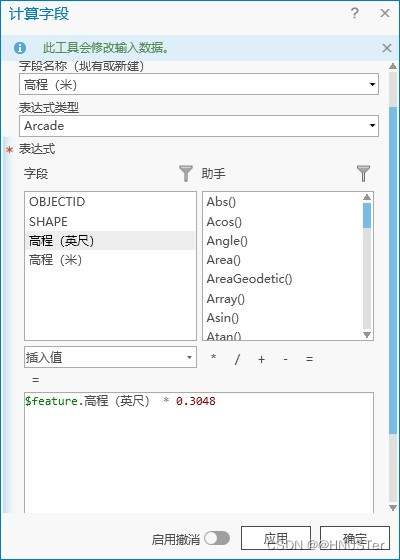400x560 pixels.
Task: Insert the multiply * operator
Action: [213, 358]
